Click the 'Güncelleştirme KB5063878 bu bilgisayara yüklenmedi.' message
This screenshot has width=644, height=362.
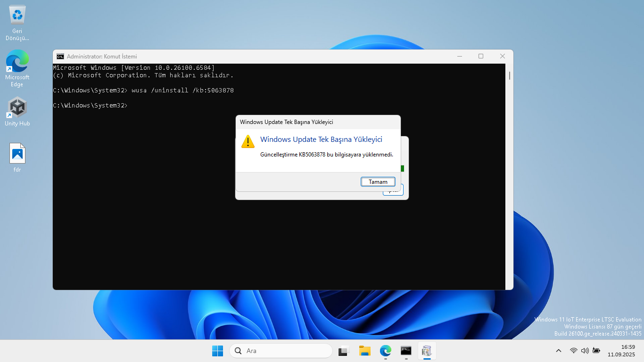pos(327,155)
